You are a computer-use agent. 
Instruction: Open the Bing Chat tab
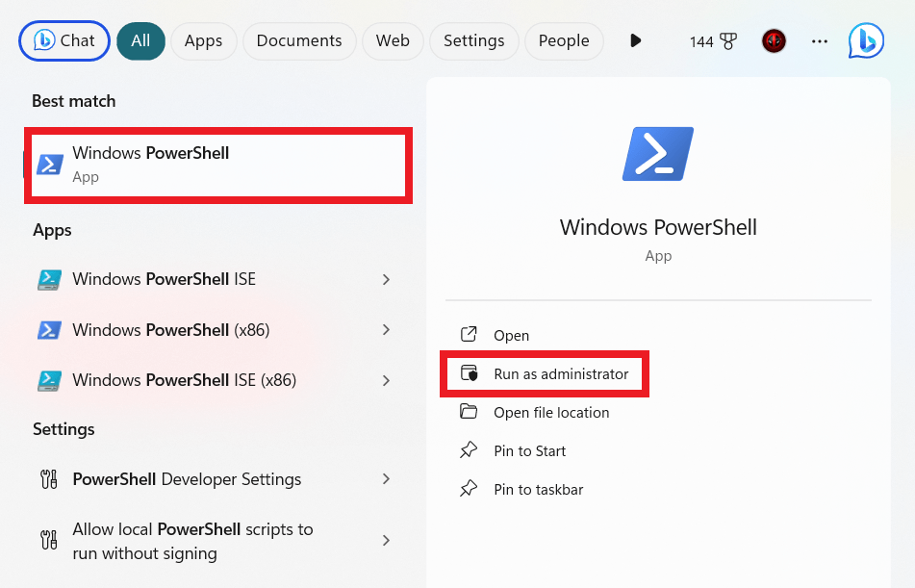pos(64,40)
